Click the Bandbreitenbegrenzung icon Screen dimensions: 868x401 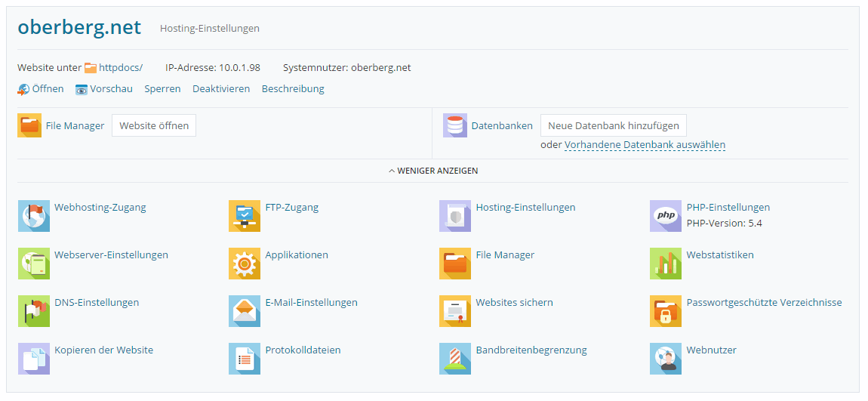(x=454, y=359)
